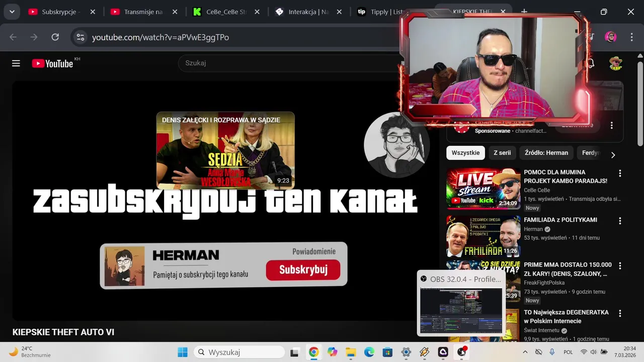Go to the YouTube home logo

coord(52,63)
